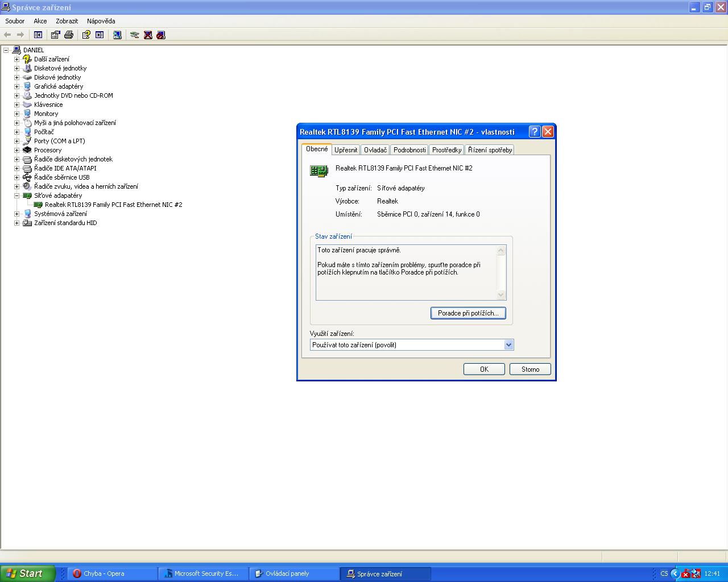Click the display icon beside Grafické adaptéry
The image size is (728, 582).
(27, 86)
